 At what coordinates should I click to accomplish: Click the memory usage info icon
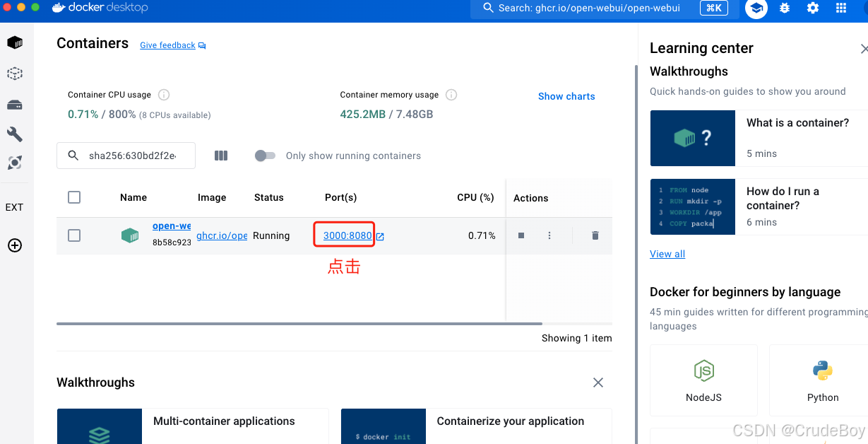coord(451,95)
